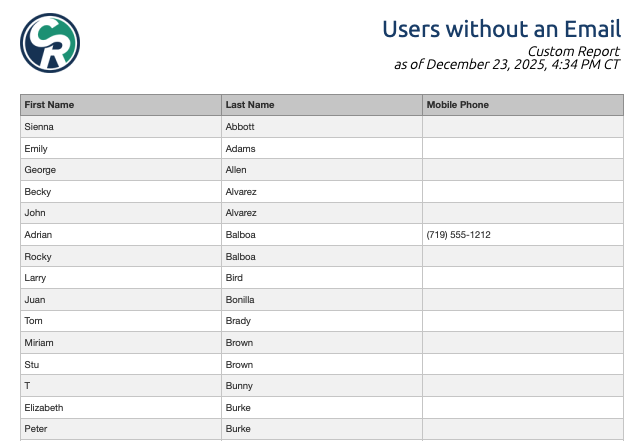This screenshot has width=641, height=441.
Task: Select the Bonilla last name cell
Action: pyautogui.click(x=240, y=300)
